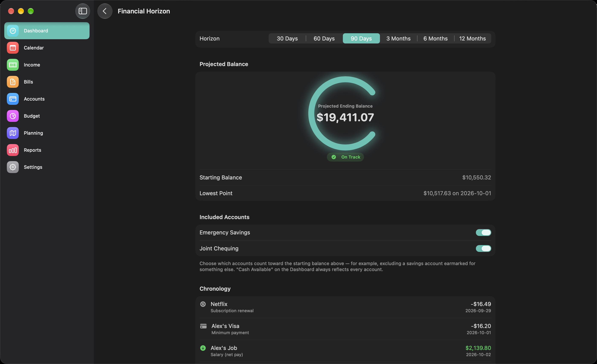
Task: Click the Alex's Job amount $2,139.80
Action: [478, 348]
